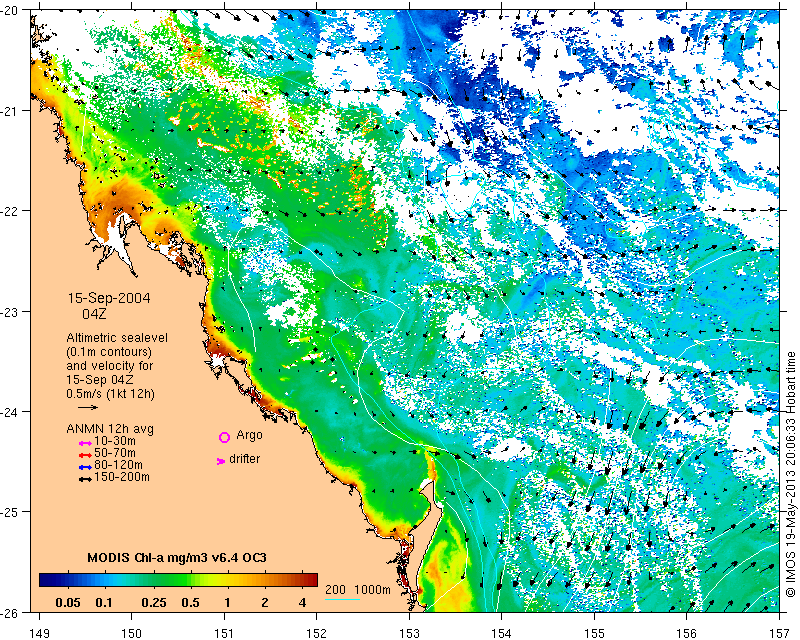Screen dimensions: 800x640
Task: Click the '04Z' line under the 2004 date
Action: pyautogui.click(x=94, y=314)
